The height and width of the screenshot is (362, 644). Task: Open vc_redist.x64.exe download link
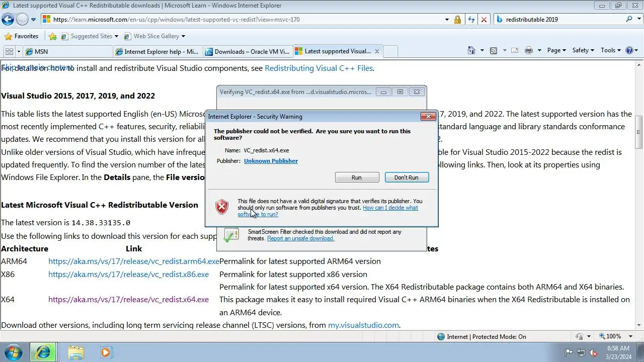pyautogui.click(x=128, y=300)
